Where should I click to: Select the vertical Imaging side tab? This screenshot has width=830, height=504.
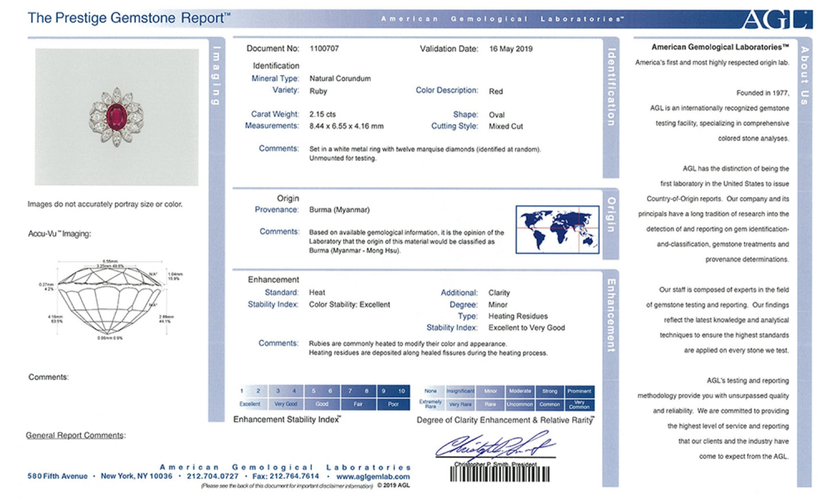[217, 75]
